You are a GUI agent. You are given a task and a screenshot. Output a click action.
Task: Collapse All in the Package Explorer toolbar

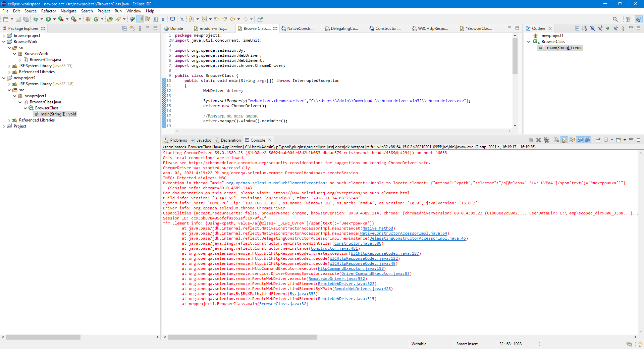point(124,29)
